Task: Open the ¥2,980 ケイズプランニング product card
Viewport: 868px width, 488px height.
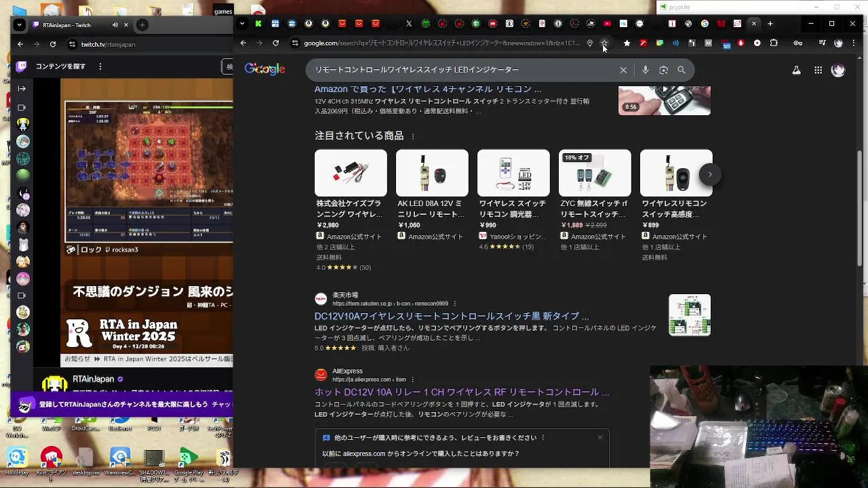Action: [x=351, y=210]
